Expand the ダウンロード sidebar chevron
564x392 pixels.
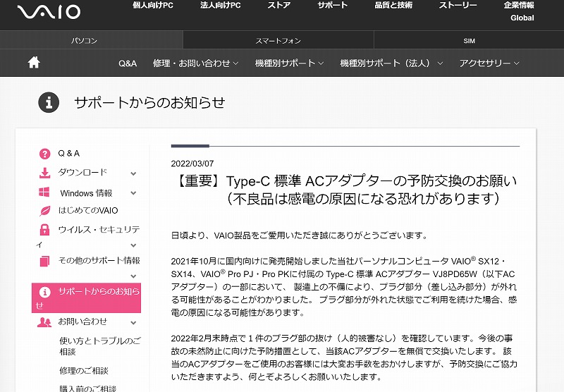point(133,173)
